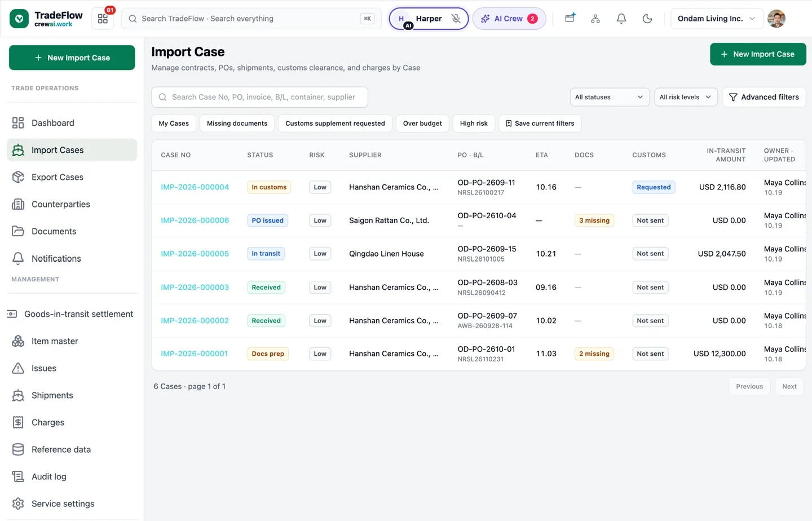
Task: Open Export Cases in sidebar
Action: click(x=72, y=177)
